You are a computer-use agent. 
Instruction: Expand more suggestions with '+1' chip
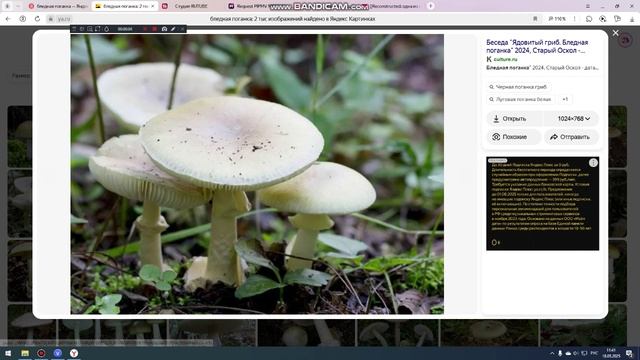point(565,99)
